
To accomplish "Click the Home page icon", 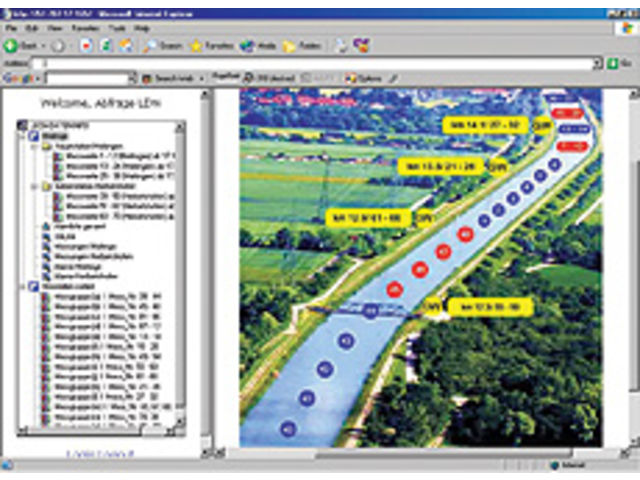I will (x=125, y=46).
